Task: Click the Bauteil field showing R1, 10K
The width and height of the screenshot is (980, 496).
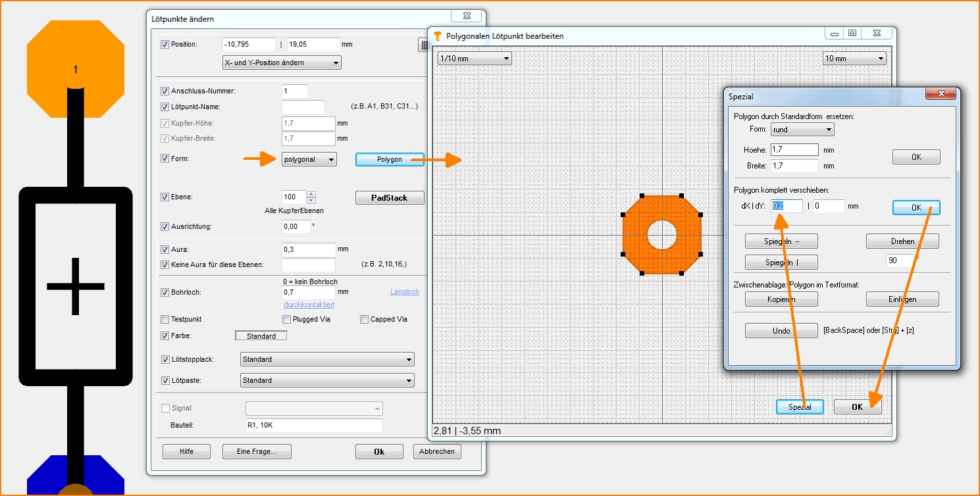Action: pos(313,426)
